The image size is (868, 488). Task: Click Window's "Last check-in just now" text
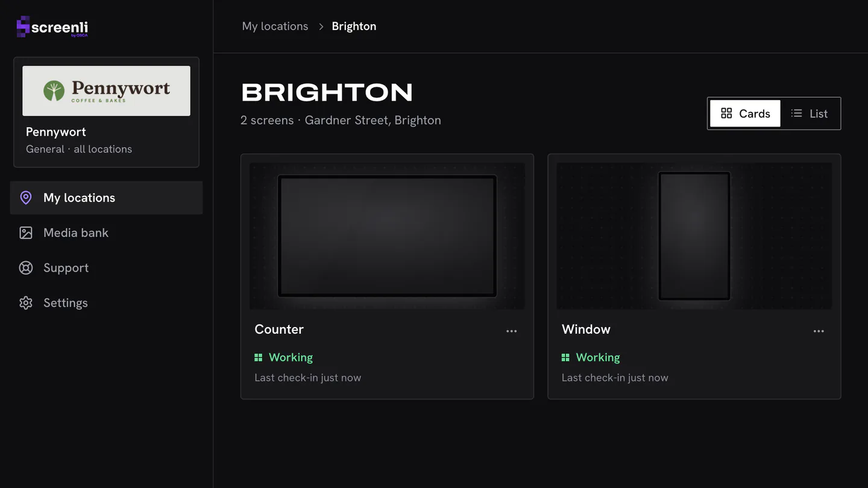615,378
